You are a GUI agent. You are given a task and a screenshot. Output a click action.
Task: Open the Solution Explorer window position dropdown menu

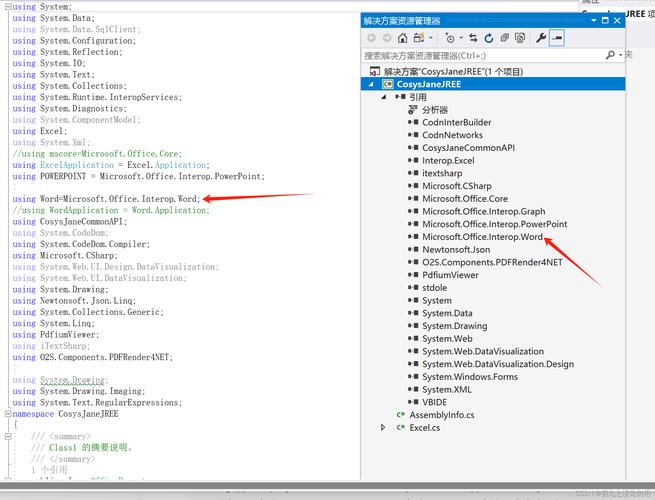[596, 20]
